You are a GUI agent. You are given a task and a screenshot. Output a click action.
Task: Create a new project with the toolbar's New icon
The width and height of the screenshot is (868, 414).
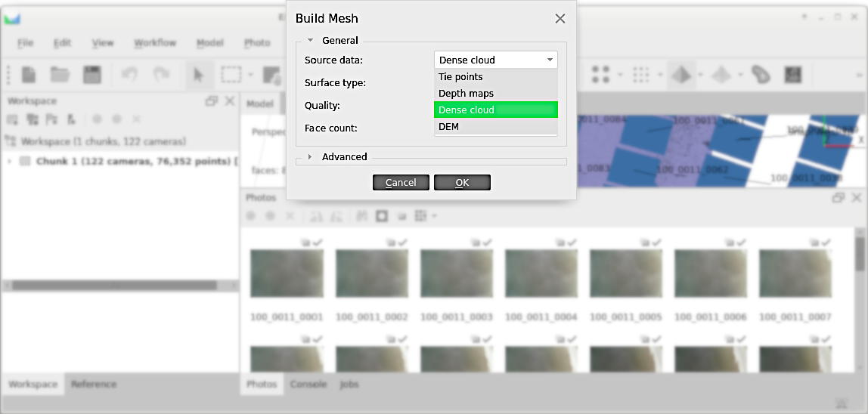(29, 74)
